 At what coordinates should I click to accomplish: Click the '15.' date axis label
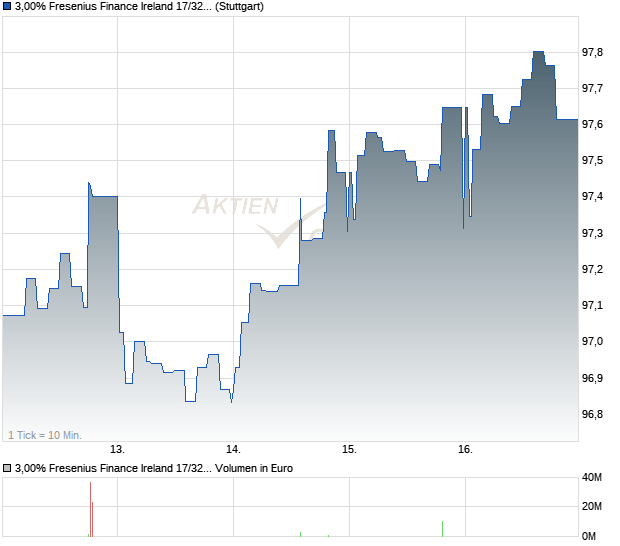point(349,450)
